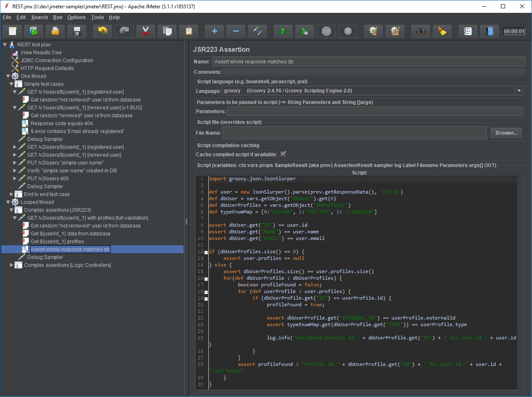
Task: Click the Toggle enable/disable icon
Action: [258, 31]
